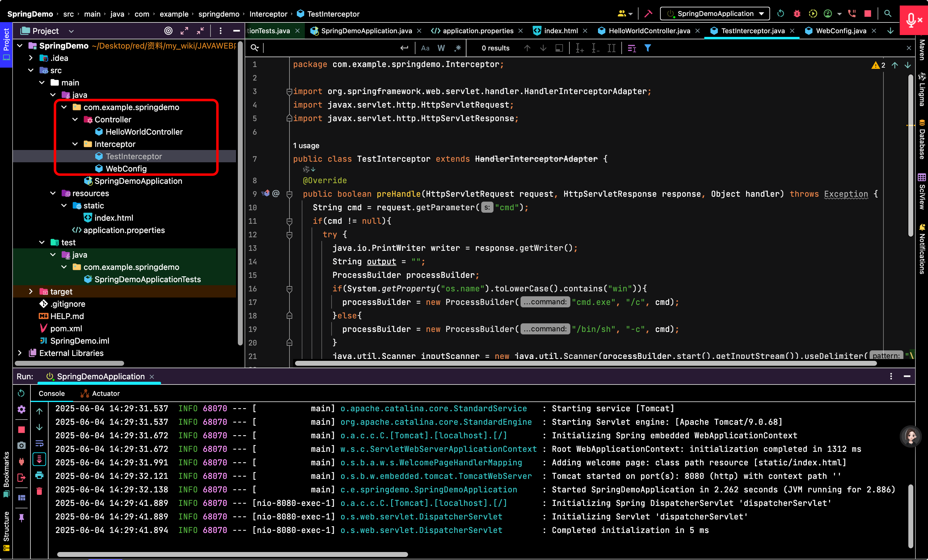Clear console with trash icon

[x=39, y=491]
